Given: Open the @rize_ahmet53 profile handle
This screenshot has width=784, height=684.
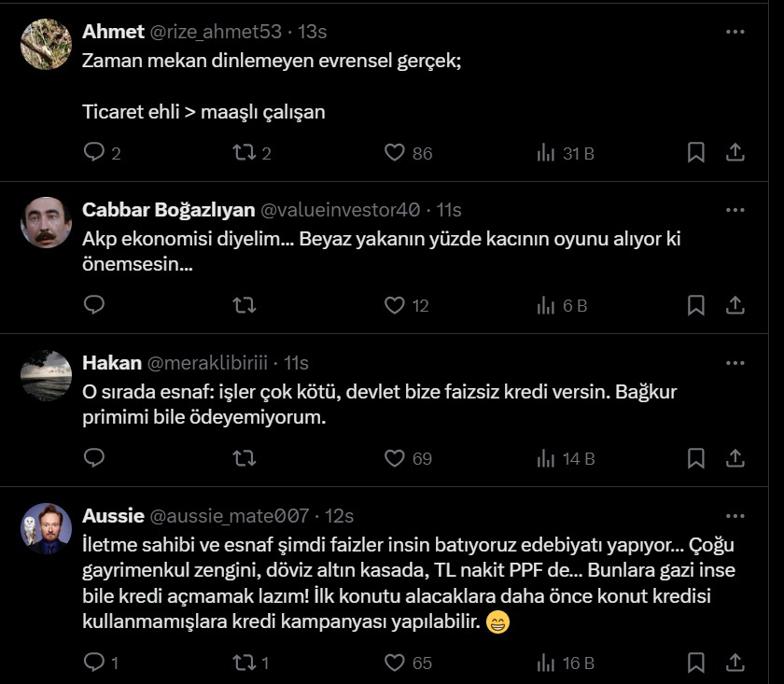Looking at the screenshot, I should 216,32.
